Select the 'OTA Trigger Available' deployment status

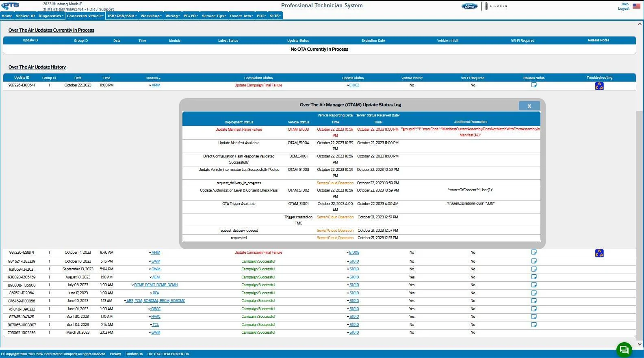pos(239,204)
